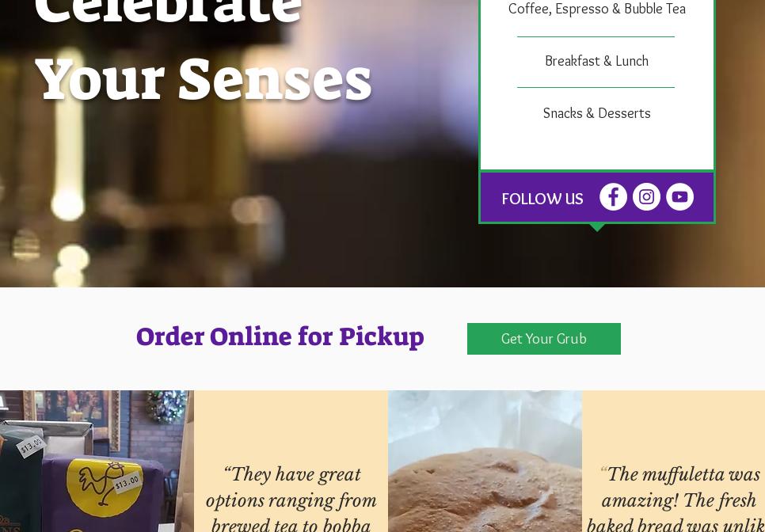
Task: Open the Breakfast & Lunch menu
Action: 596,61
